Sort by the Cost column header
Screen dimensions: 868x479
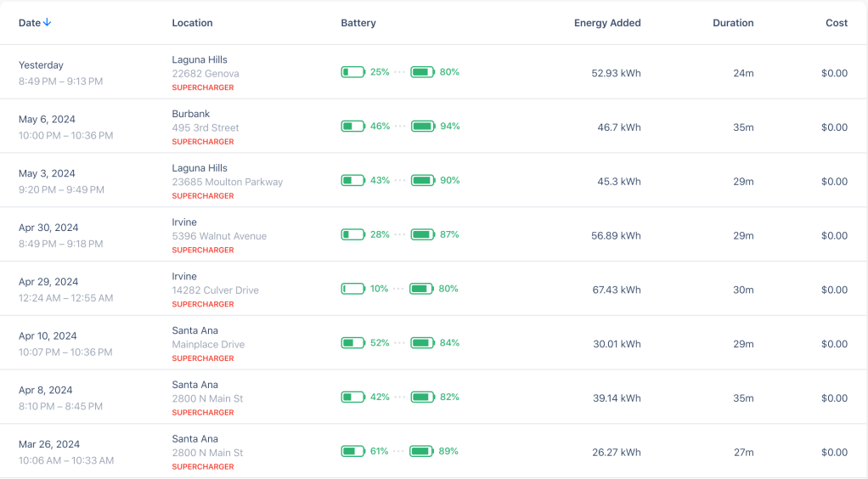pos(837,23)
